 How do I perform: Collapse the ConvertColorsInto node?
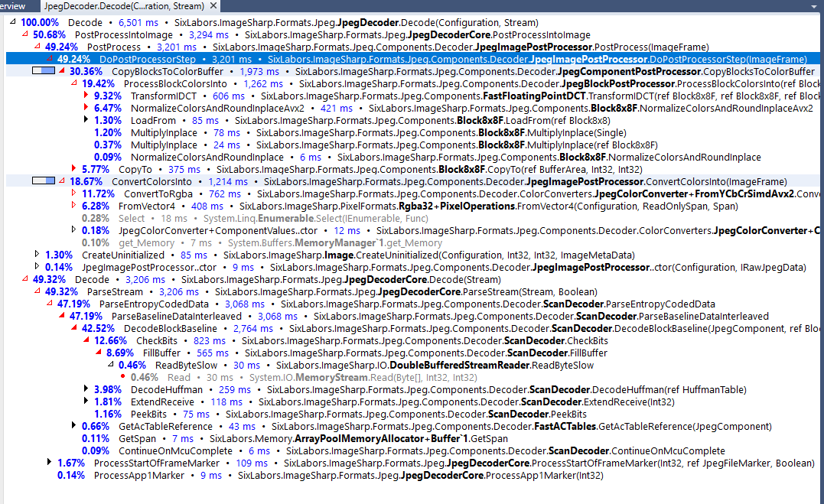coord(61,180)
